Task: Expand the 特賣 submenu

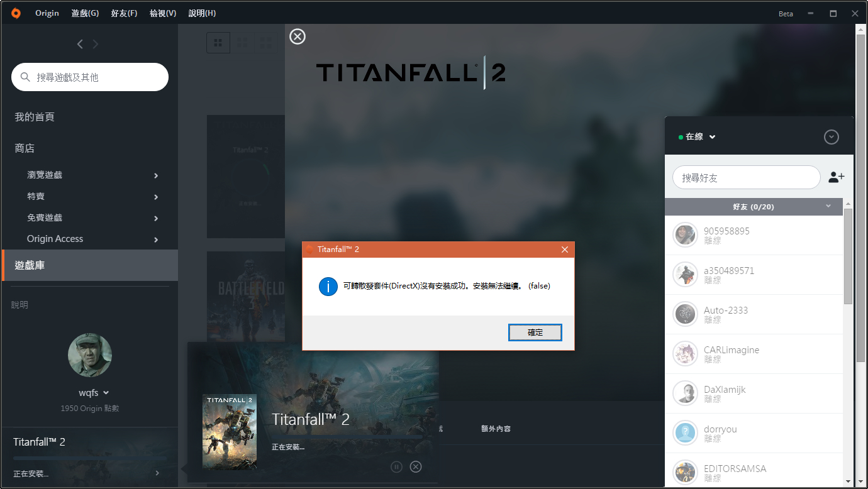Action: point(156,197)
